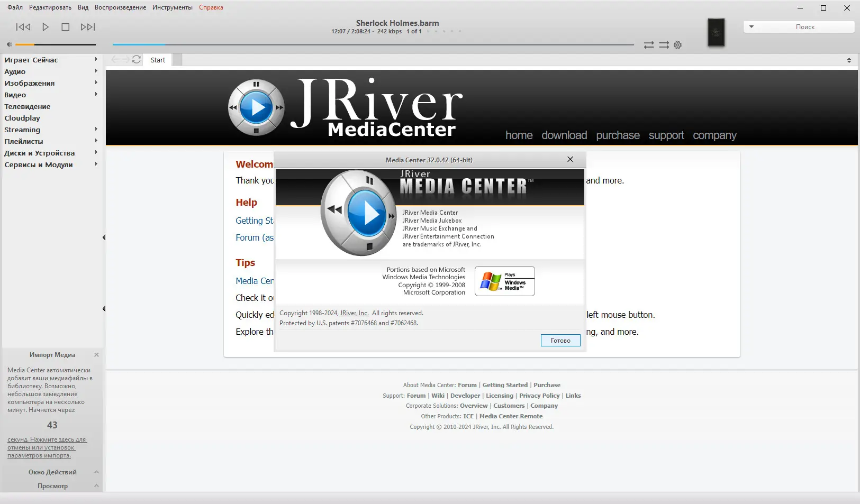This screenshot has height=504, width=860.
Task: Click Готово to dismiss the about dialog
Action: 560,341
